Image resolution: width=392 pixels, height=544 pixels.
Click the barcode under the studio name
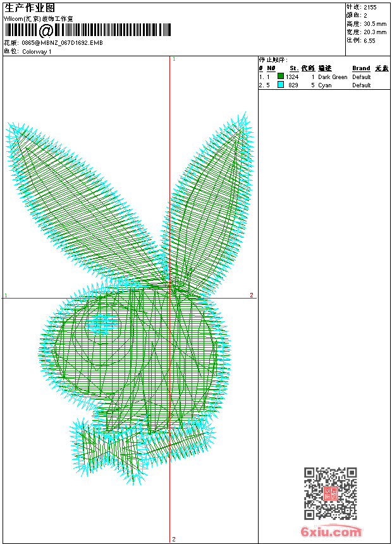pos(87,30)
